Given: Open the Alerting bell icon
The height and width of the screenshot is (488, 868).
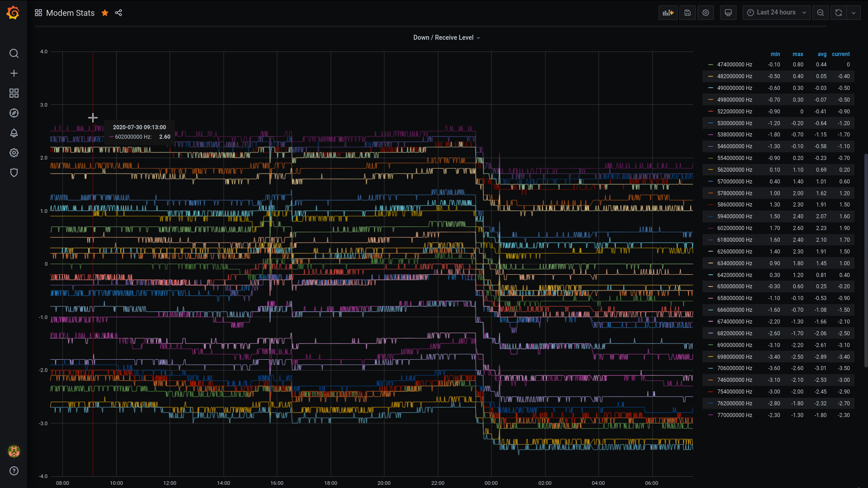Looking at the screenshot, I should coord(14,133).
